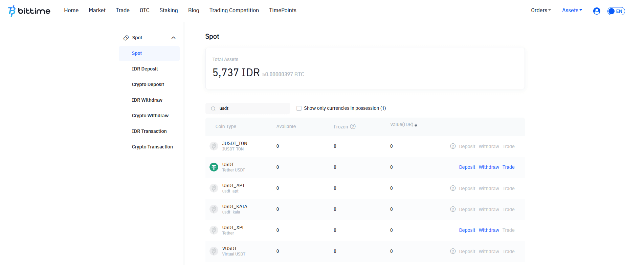Click the Bittime logo
The height and width of the screenshot is (265, 644).
point(29,11)
